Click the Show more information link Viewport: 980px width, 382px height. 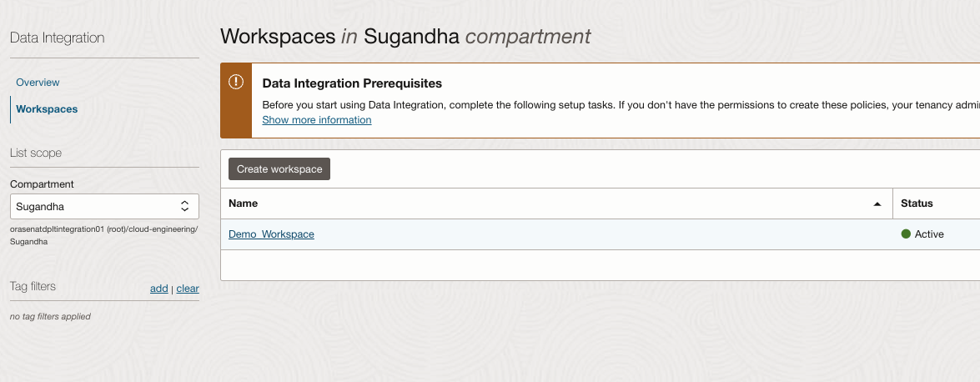click(x=317, y=120)
